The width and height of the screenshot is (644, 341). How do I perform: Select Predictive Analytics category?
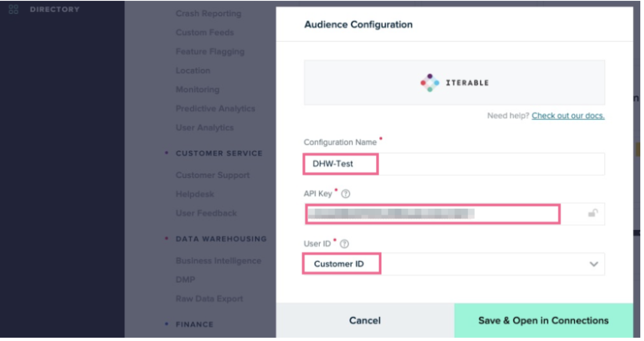click(x=215, y=109)
